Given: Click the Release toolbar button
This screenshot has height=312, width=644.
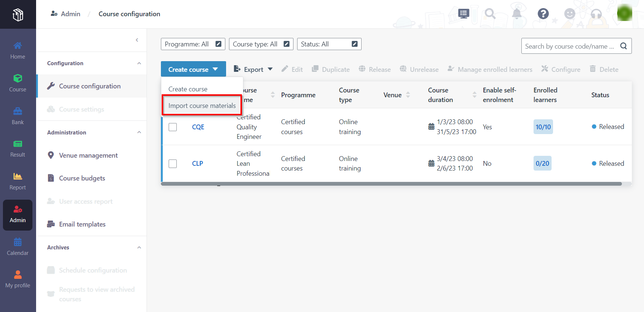Looking at the screenshot, I should coord(375,69).
